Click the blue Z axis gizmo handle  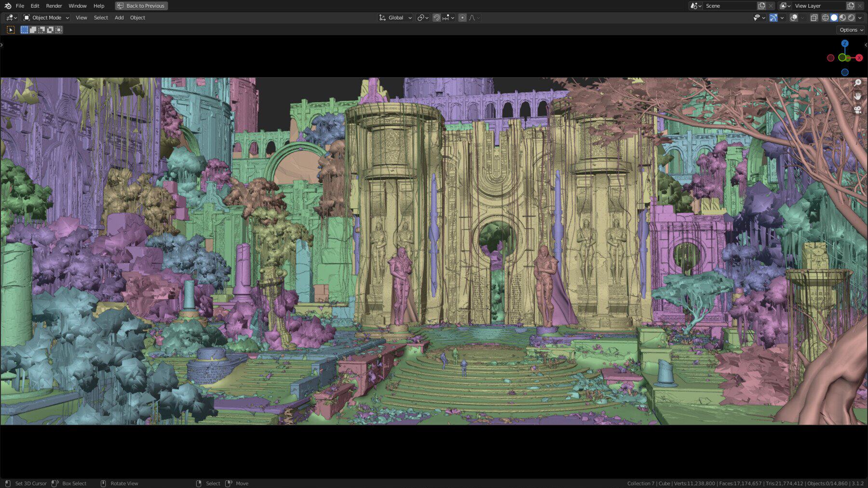point(845,43)
